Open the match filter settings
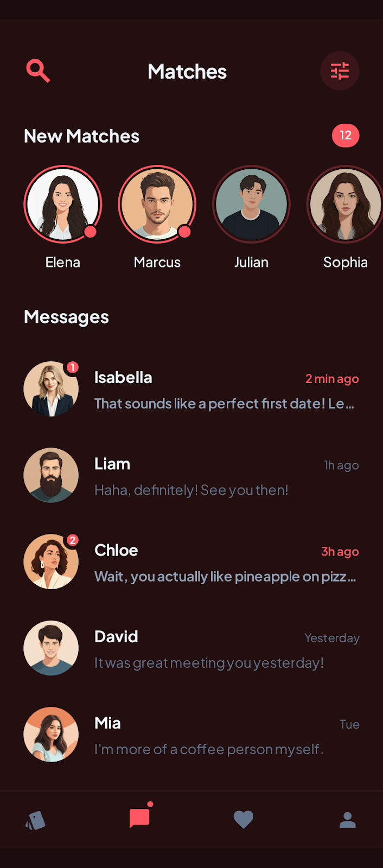The width and height of the screenshot is (383, 868). [x=340, y=71]
